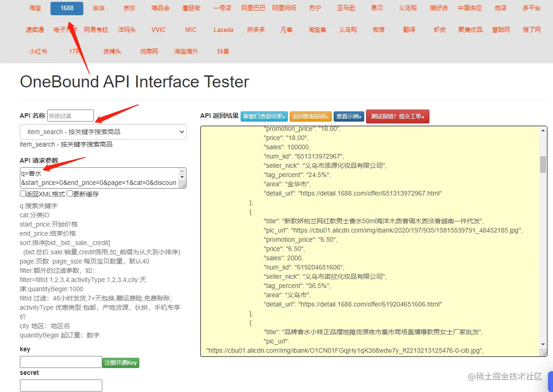Image resolution: width=553 pixels, height=392 pixels.
Task: Open the Lazada tab
Action: tap(224, 30)
